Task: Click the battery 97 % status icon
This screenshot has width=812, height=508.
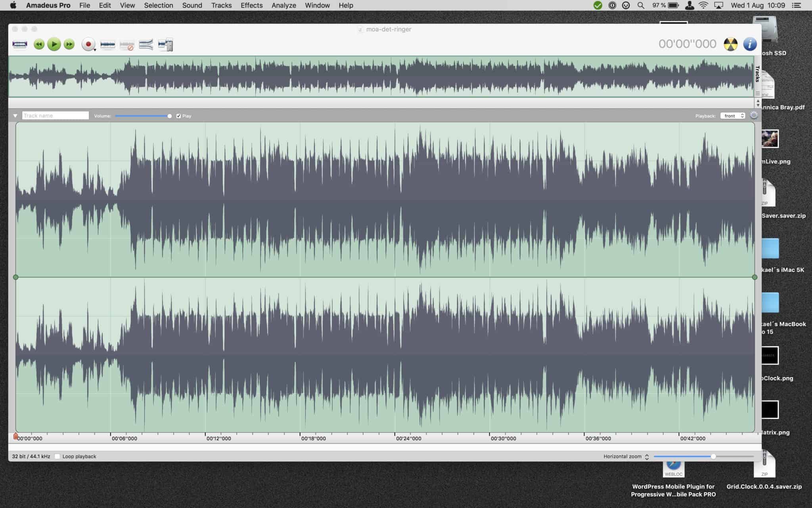Action: [666, 5]
